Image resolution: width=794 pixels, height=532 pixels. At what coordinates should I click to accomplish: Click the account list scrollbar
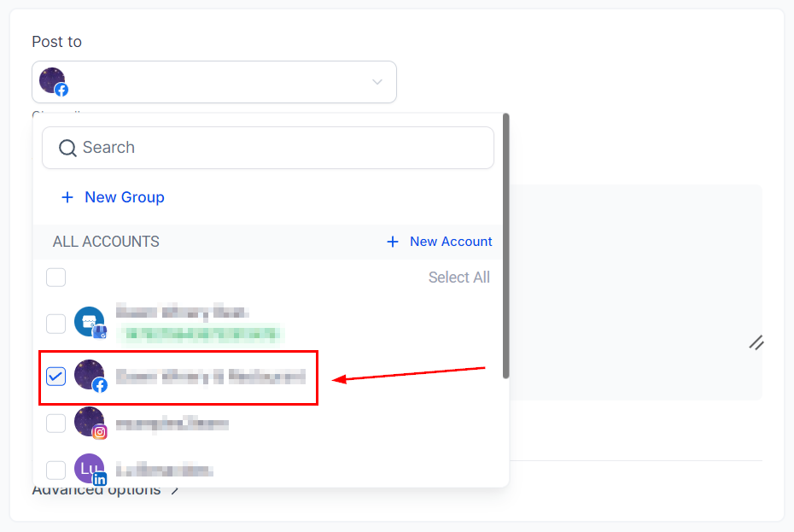pyautogui.click(x=505, y=248)
